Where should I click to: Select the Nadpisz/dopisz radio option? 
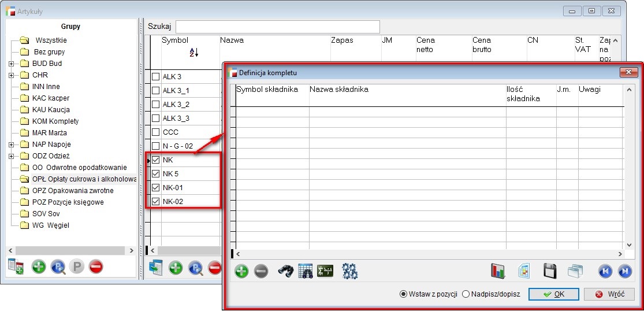pos(466,294)
